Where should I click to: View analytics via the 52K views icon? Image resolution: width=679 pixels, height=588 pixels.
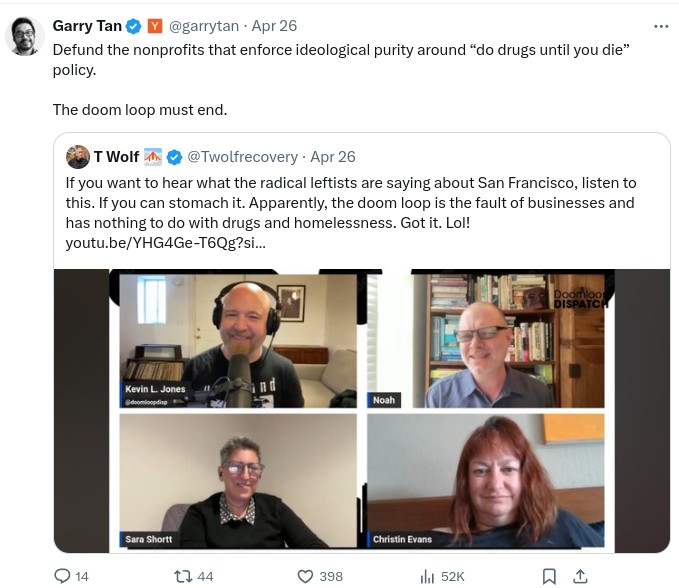[427, 576]
